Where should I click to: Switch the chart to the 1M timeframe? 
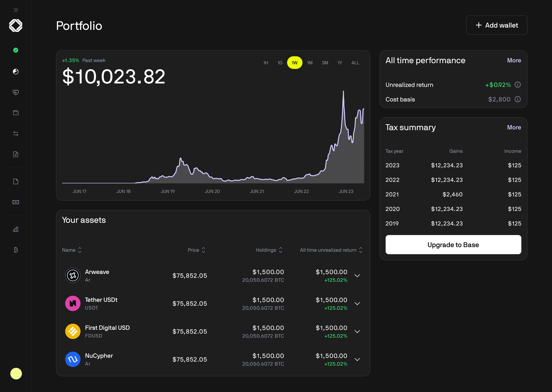(x=310, y=63)
